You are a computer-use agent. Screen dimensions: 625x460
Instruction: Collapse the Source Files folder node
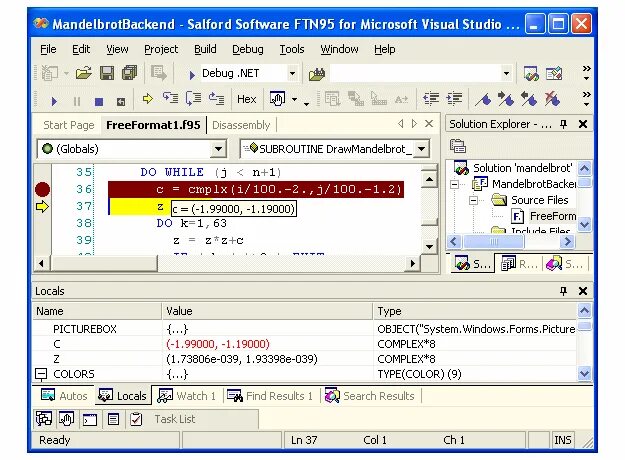tap(473, 201)
